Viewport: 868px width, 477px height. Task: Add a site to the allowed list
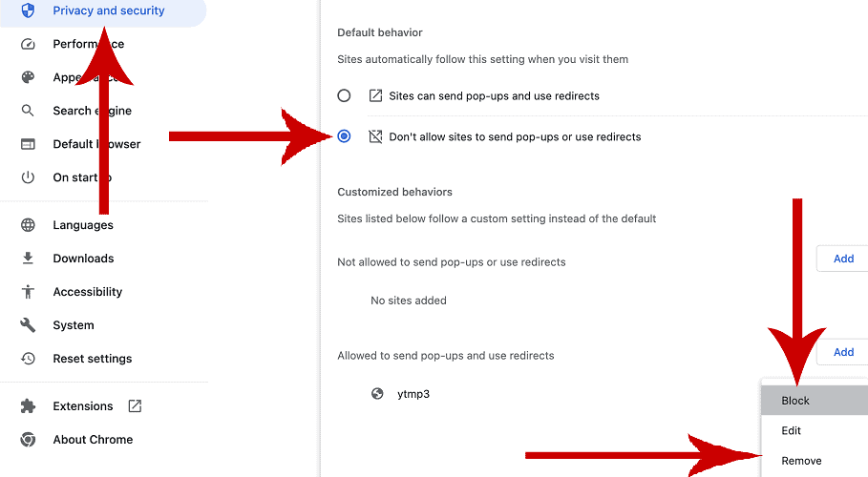tap(842, 352)
